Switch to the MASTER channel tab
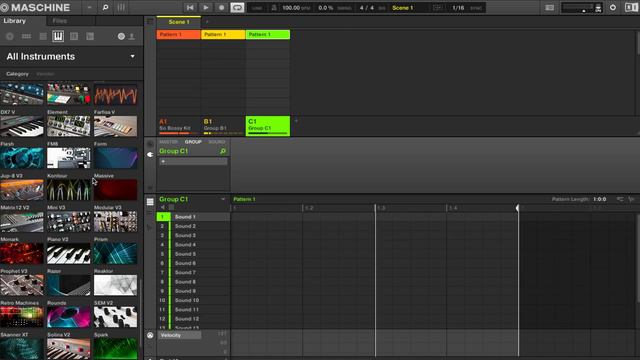 click(x=168, y=142)
